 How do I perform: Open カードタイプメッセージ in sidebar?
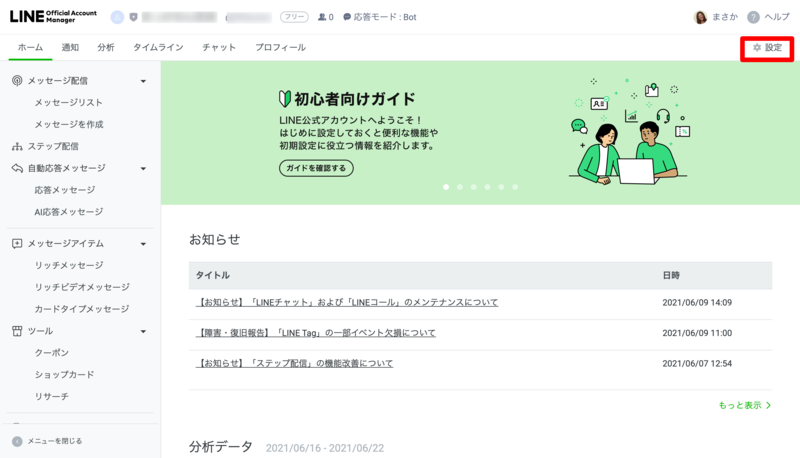82,309
